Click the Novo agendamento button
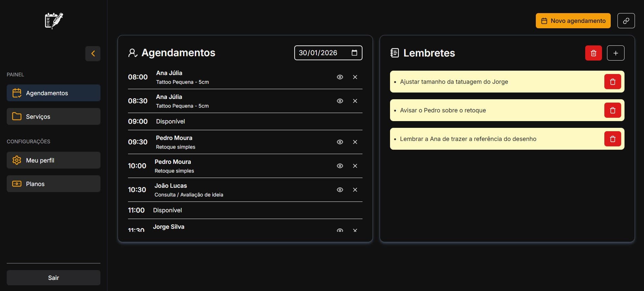This screenshot has height=291, width=644. point(573,21)
